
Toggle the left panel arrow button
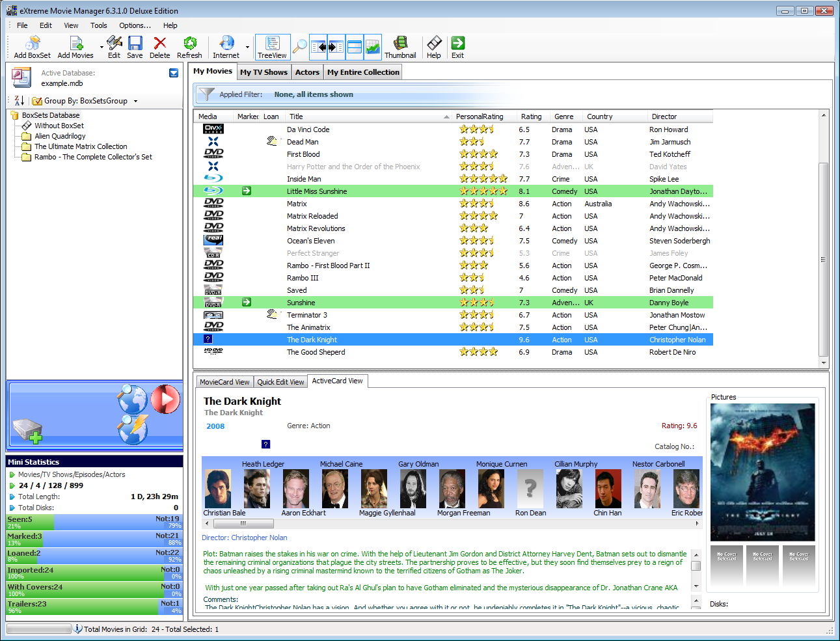(318, 47)
